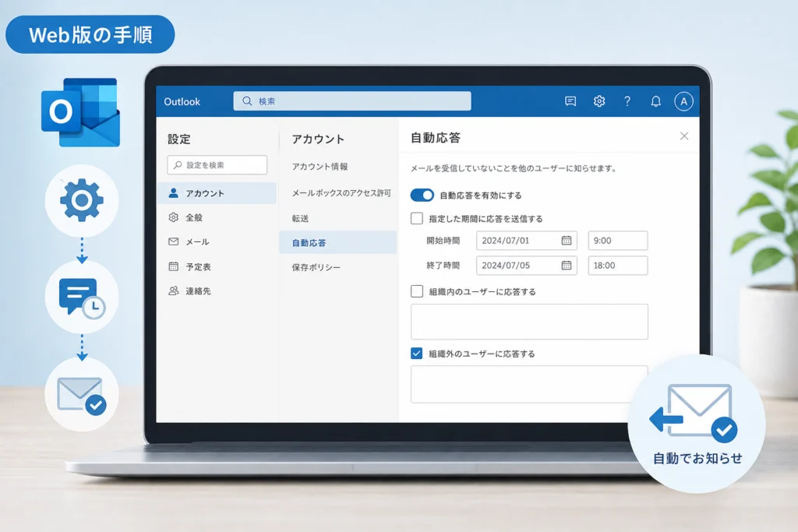This screenshot has height=532, width=798.
Task: Show notifications bell in header
Action: [656, 101]
